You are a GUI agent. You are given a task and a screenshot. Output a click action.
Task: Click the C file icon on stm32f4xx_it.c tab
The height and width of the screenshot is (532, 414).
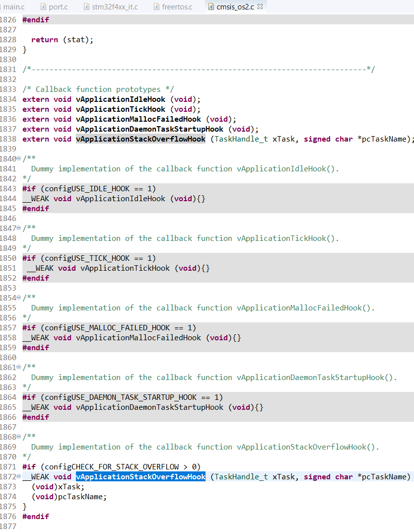coord(87,7)
